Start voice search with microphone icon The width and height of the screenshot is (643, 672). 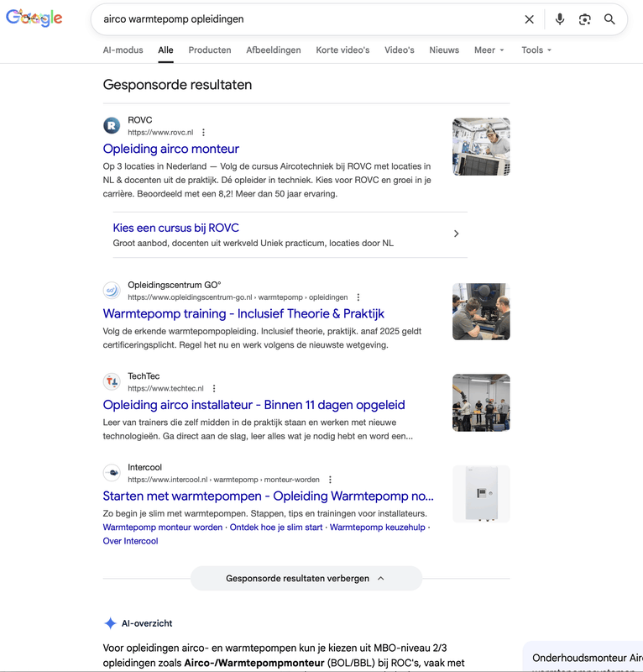click(559, 19)
